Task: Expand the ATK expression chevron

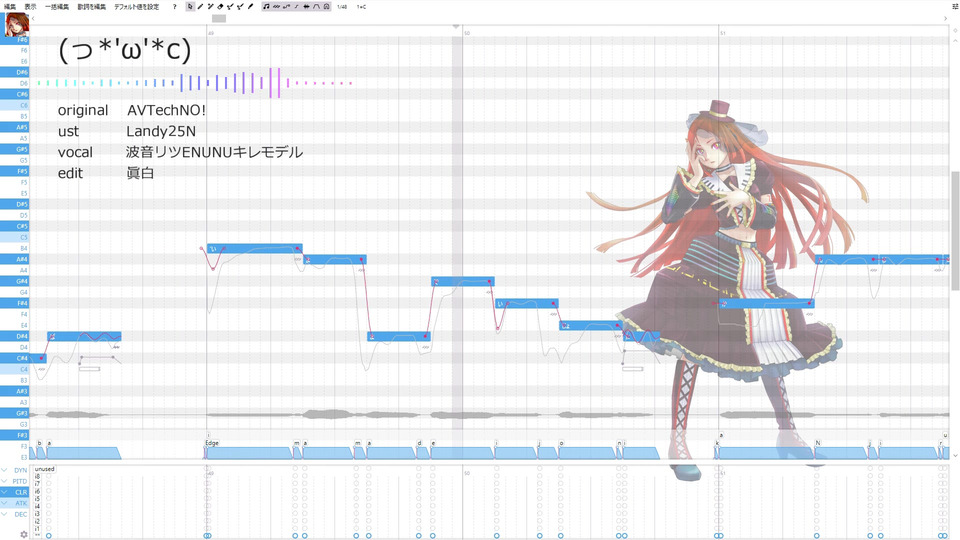Action: click(4, 503)
